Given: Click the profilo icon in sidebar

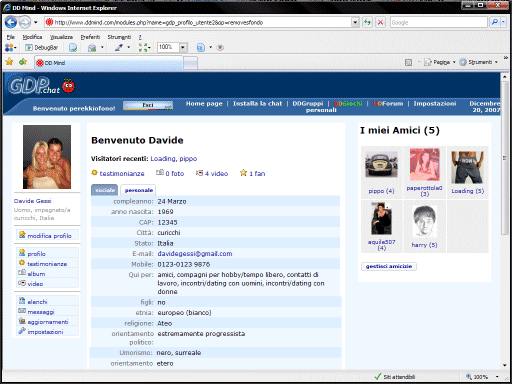Looking at the screenshot, I should coord(22,253).
